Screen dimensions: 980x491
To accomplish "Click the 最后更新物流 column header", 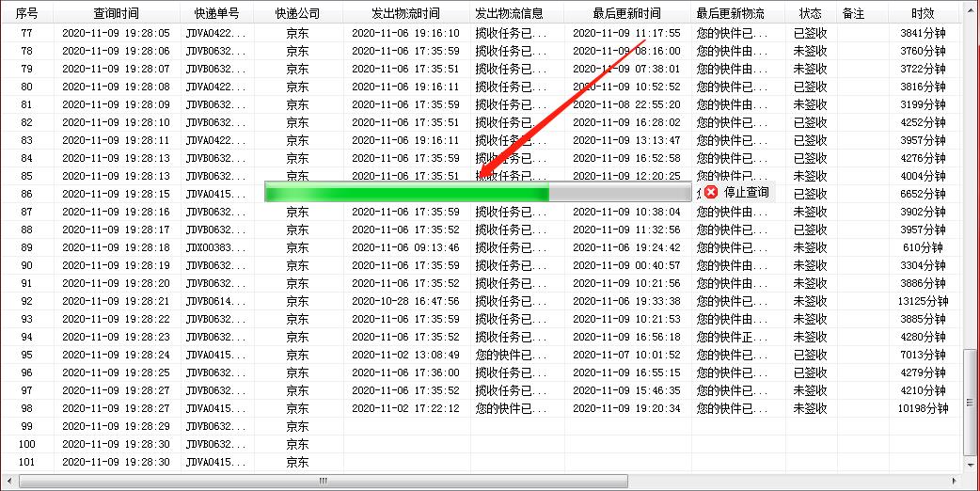I will (730, 13).
